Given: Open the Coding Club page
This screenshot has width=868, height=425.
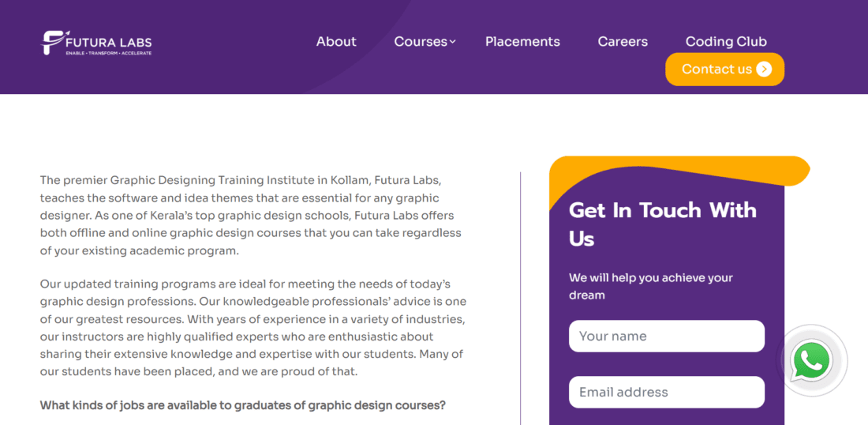Looking at the screenshot, I should (x=726, y=42).
